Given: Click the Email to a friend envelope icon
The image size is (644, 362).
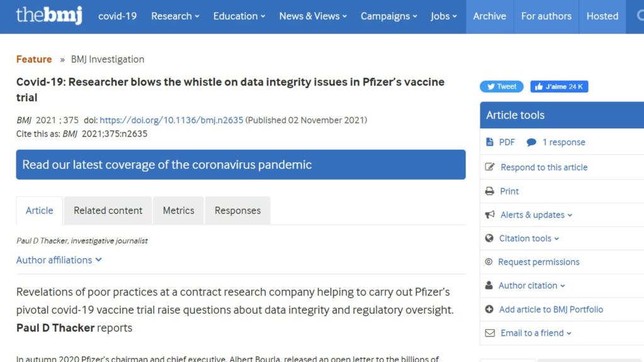Looking at the screenshot, I should (490, 333).
